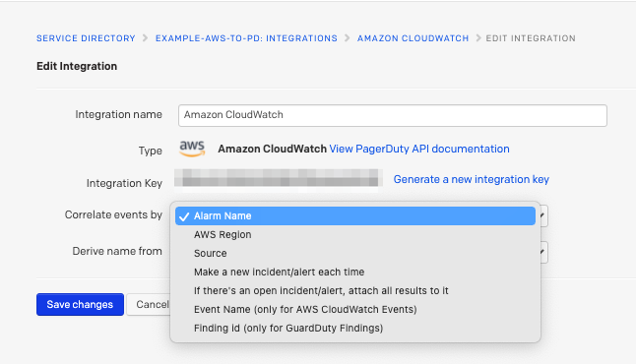This screenshot has width=636, height=364.
Task: Click the Save changes button
Action: pos(80,304)
